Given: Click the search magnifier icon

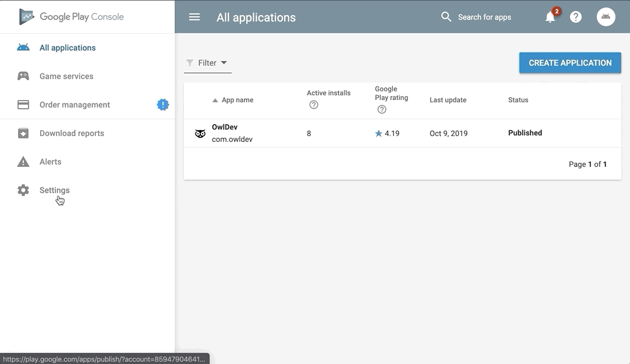Looking at the screenshot, I should (x=446, y=16).
